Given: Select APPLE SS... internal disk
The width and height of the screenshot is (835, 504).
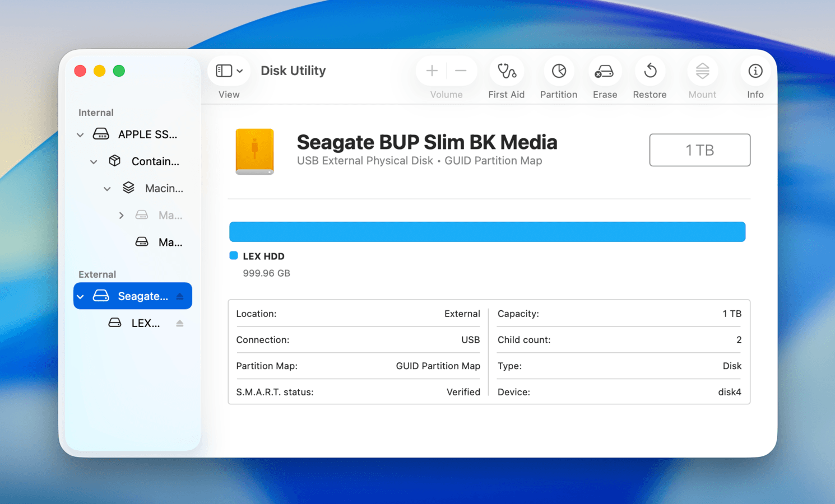Looking at the screenshot, I should point(133,134).
